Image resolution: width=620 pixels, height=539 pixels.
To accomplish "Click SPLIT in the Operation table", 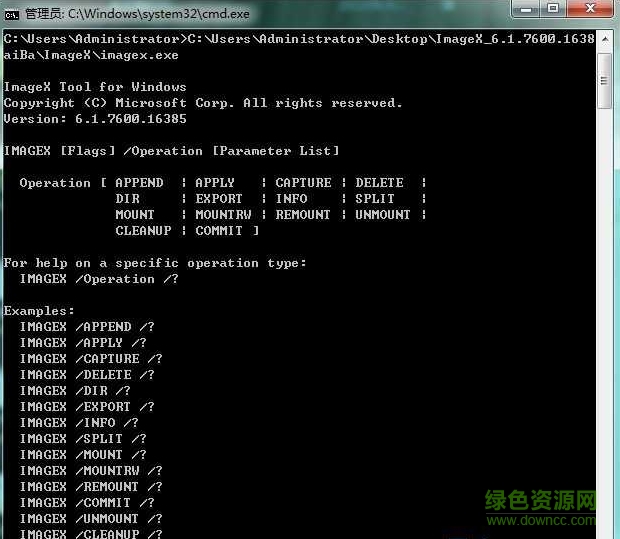I will pyautogui.click(x=375, y=199).
